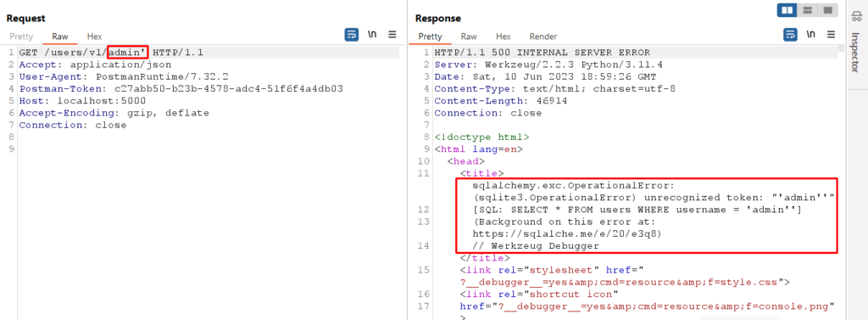This screenshot has height=320, width=868.
Task: Click the SQL SELECT * FROM users line
Action: pos(637,211)
